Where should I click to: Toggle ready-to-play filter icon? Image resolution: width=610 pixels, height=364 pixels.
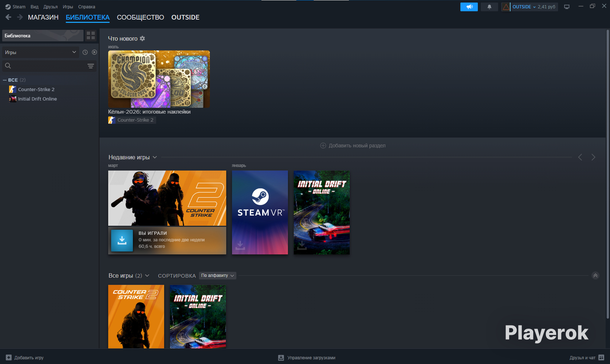pos(94,52)
